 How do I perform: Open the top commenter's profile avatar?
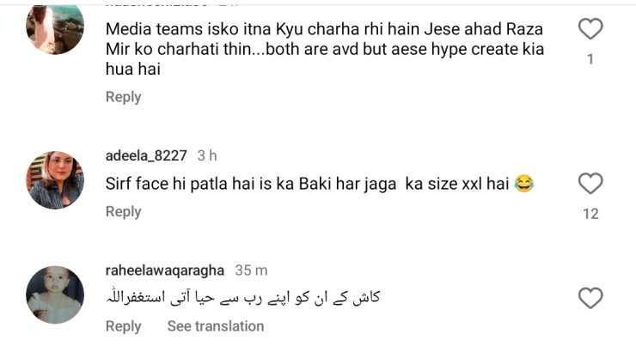coord(56,27)
